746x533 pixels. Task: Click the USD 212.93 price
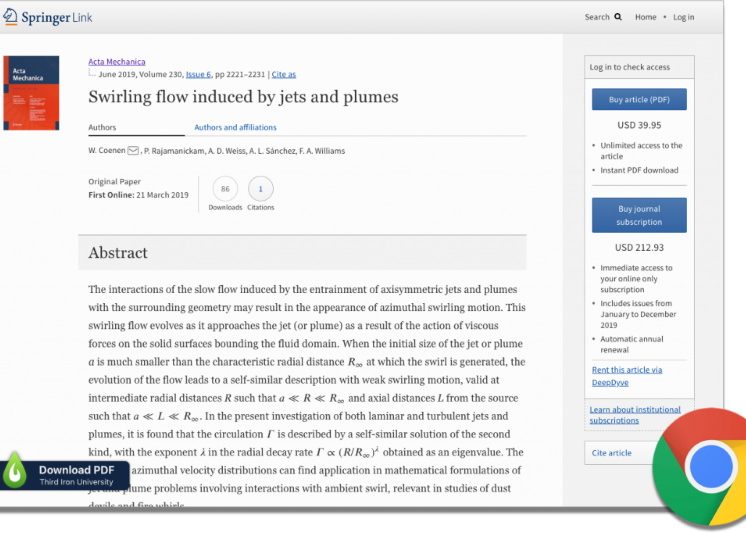coord(639,247)
